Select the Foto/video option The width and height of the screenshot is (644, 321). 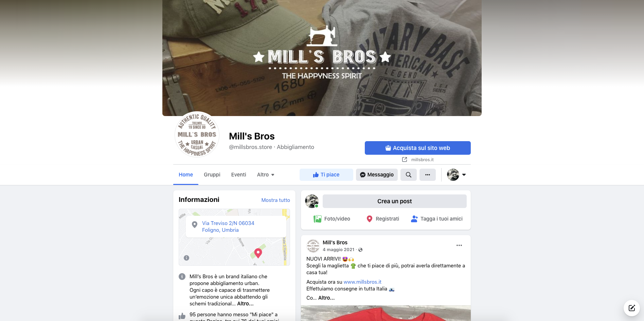[332, 219]
